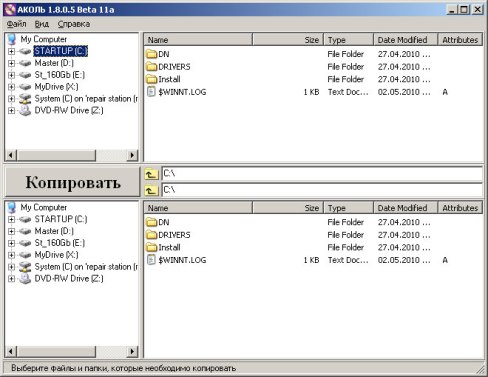Open the Вид menu
Screen dimensions: 488x377
pyautogui.click(x=42, y=24)
